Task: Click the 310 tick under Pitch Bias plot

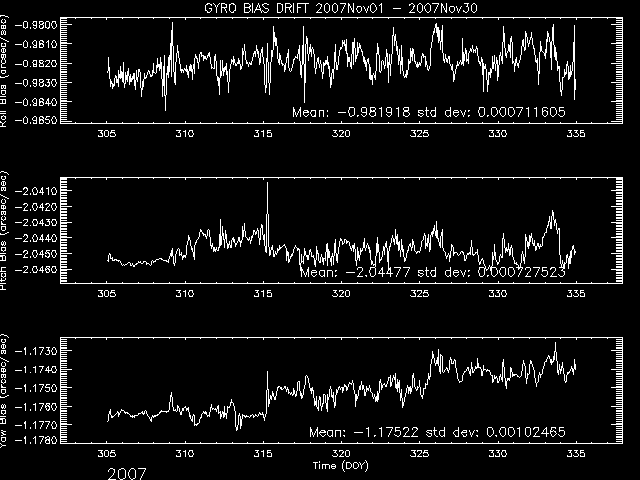Action: [185, 293]
